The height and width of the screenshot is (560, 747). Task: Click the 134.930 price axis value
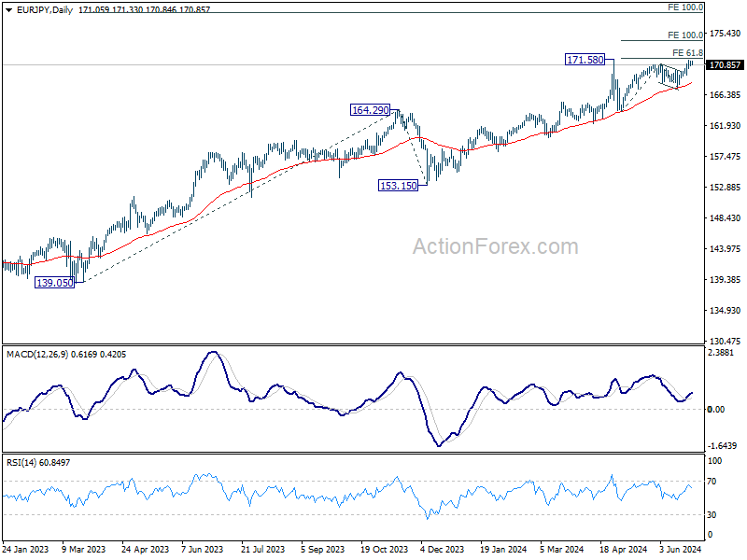coord(726,311)
